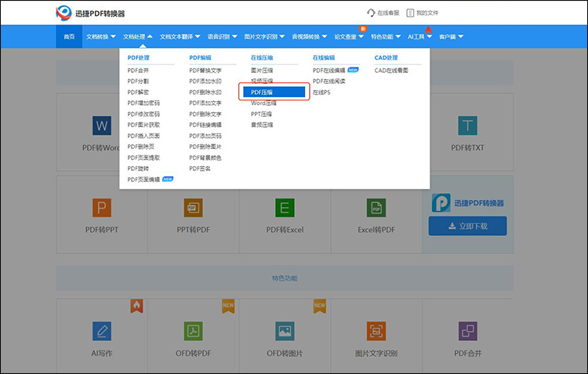Select Word压缩 in the menu

(263, 103)
